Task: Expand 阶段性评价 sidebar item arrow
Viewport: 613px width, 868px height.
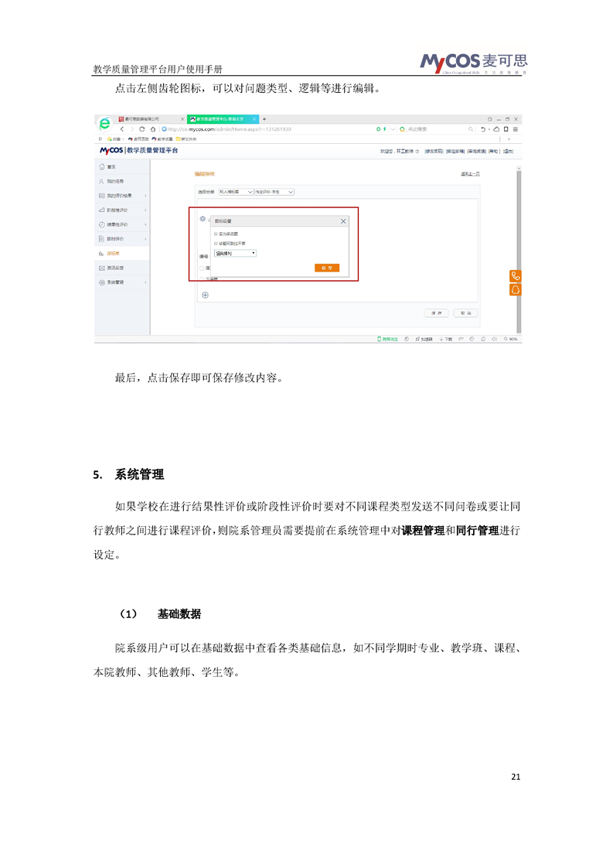Action: tap(145, 210)
